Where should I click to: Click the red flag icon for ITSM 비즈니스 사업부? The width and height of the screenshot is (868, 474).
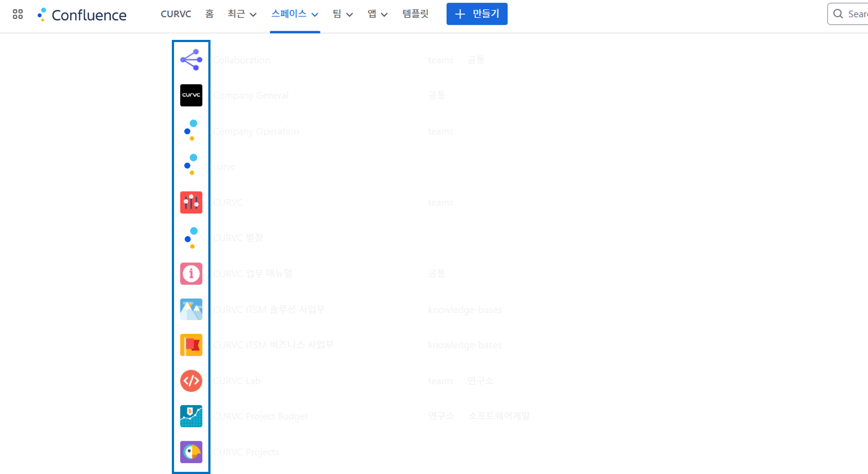pyautogui.click(x=191, y=345)
